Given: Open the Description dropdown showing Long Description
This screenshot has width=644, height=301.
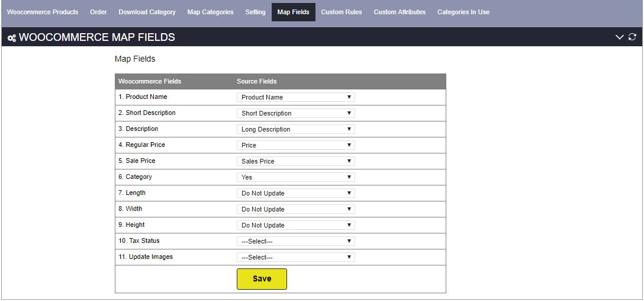Looking at the screenshot, I should tap(296, 129).
